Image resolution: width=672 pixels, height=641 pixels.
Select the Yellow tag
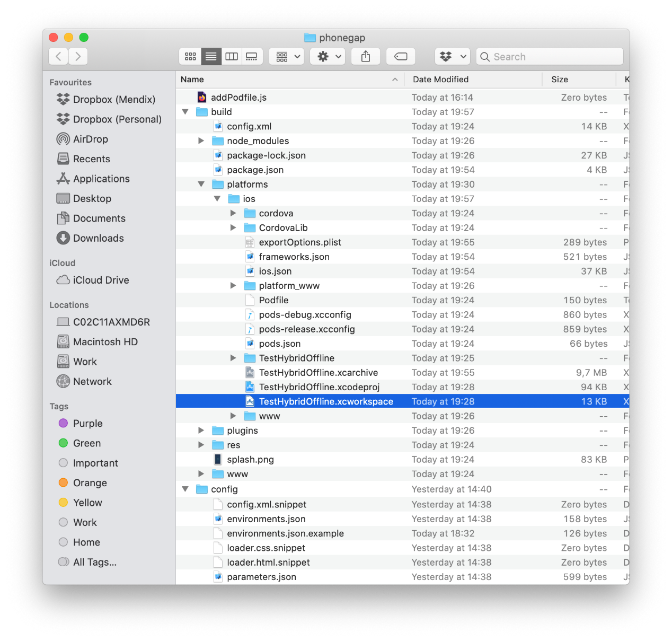(x=81, y=503)
